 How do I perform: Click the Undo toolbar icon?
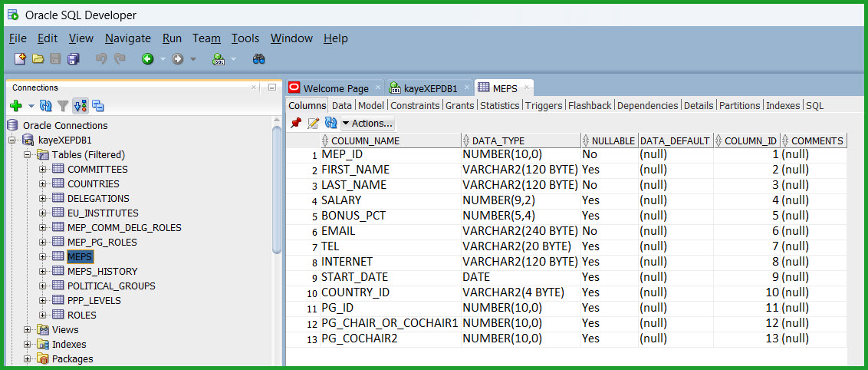click(101, 58)
